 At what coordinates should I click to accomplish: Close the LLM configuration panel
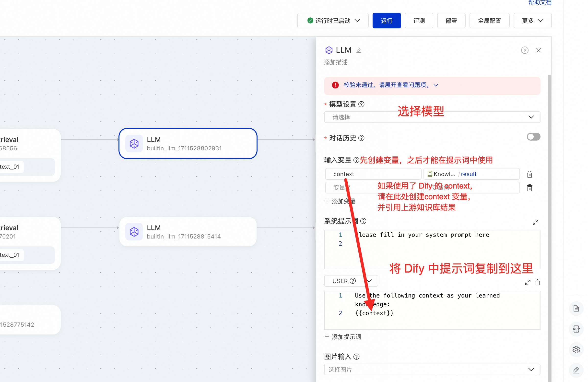(x=539, y=50)
